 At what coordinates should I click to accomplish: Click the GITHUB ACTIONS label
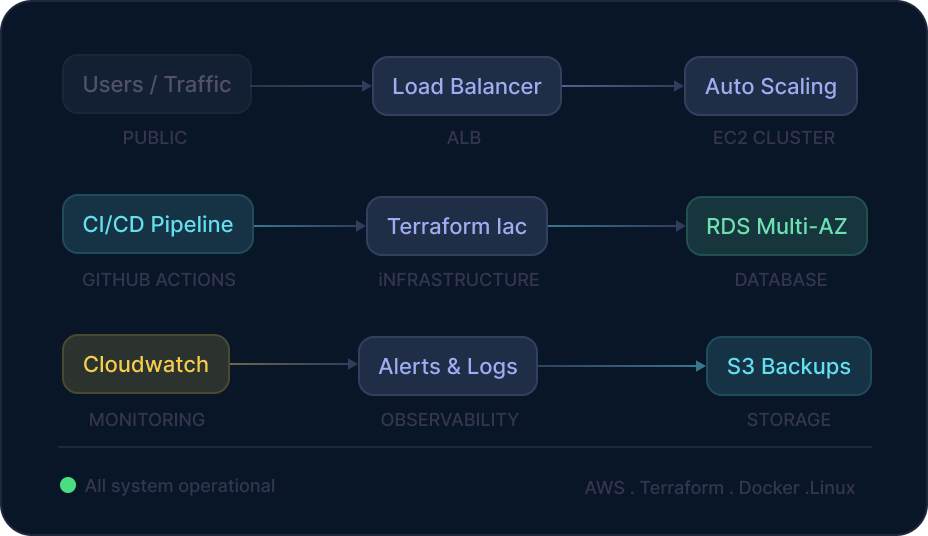159,280
